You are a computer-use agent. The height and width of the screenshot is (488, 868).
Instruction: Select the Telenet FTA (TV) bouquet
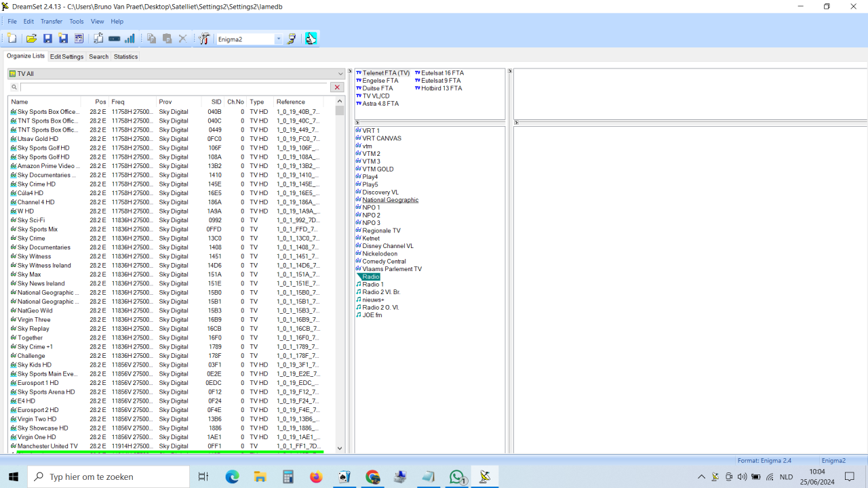pyautogui.click(x=386, y=73)
